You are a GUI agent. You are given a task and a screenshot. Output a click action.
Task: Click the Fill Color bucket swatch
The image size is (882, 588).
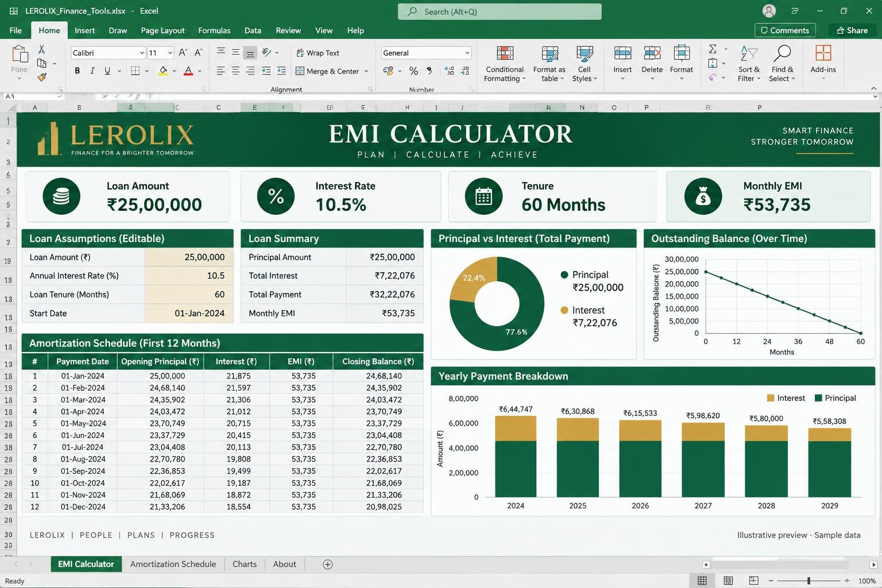point(163,71)
